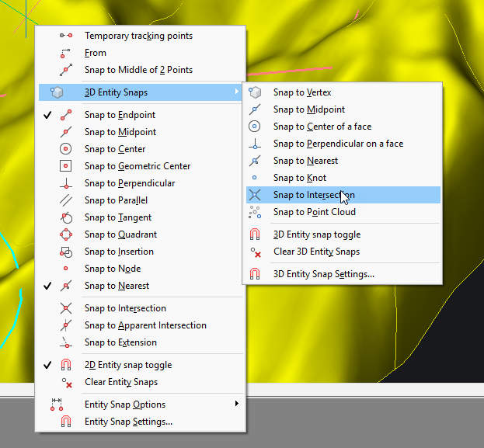Click the Snap to Geometric Center icon
Viewport: 484px width, 448px height.
(x=66, y=166)
